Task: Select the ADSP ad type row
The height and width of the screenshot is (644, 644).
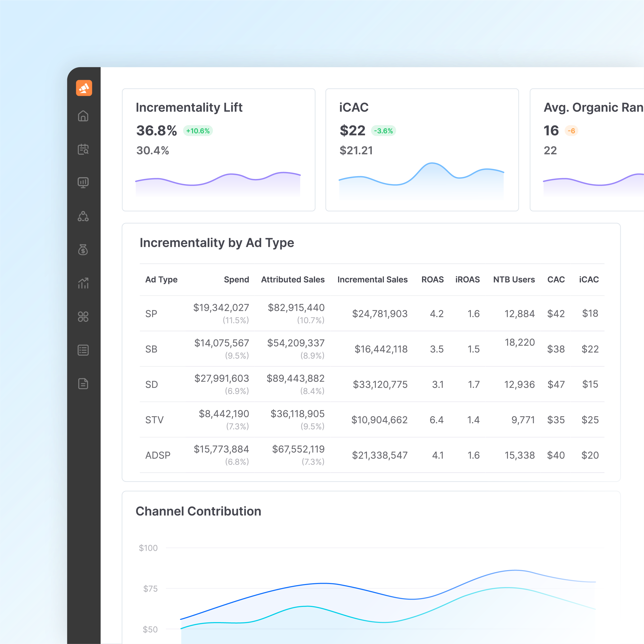Action: (x=158, y=455)
